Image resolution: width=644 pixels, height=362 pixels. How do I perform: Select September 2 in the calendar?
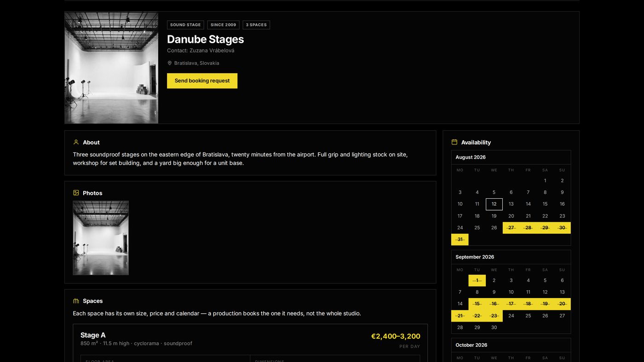[x=494, y=281]
